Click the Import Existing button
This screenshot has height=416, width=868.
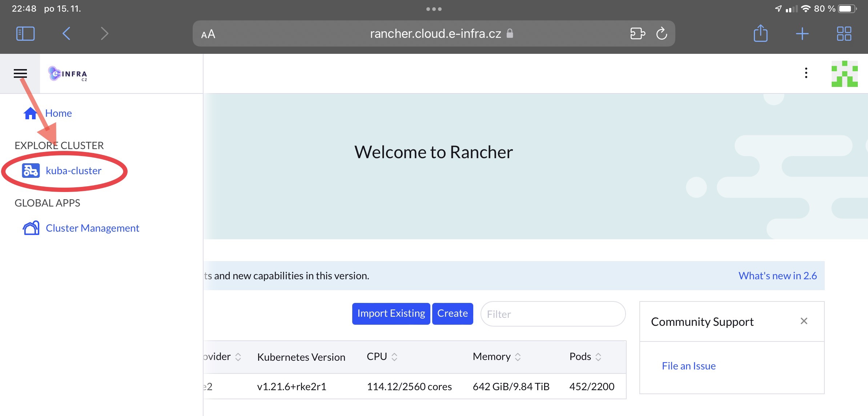pyautogui.click(x=391, y=313)
